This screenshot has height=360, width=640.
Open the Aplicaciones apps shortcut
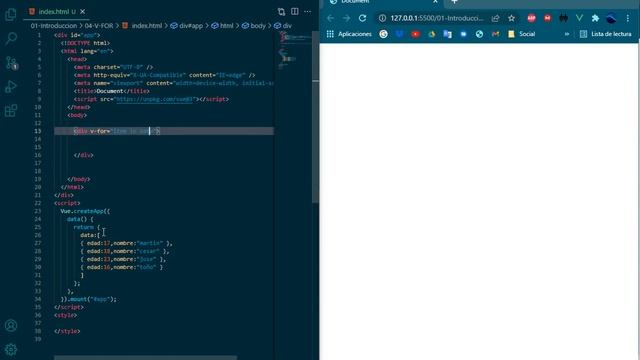(x=349, y=34)
